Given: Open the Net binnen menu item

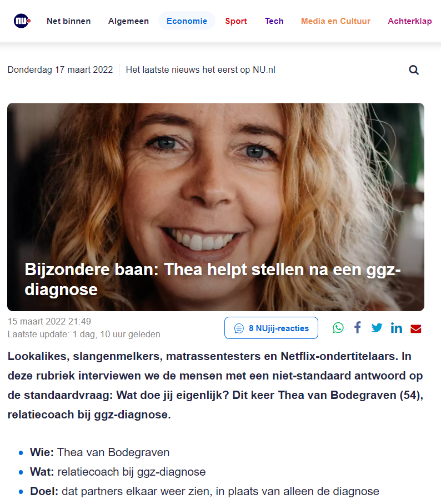Looking at the screenshot, I should [x=69, y=21].
